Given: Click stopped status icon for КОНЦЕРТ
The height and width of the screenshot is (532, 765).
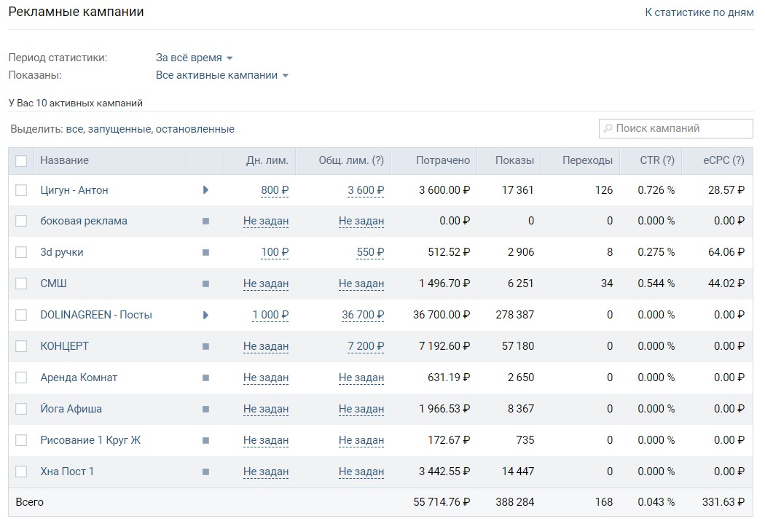Looking at the screenshot, I should (205, 347).
